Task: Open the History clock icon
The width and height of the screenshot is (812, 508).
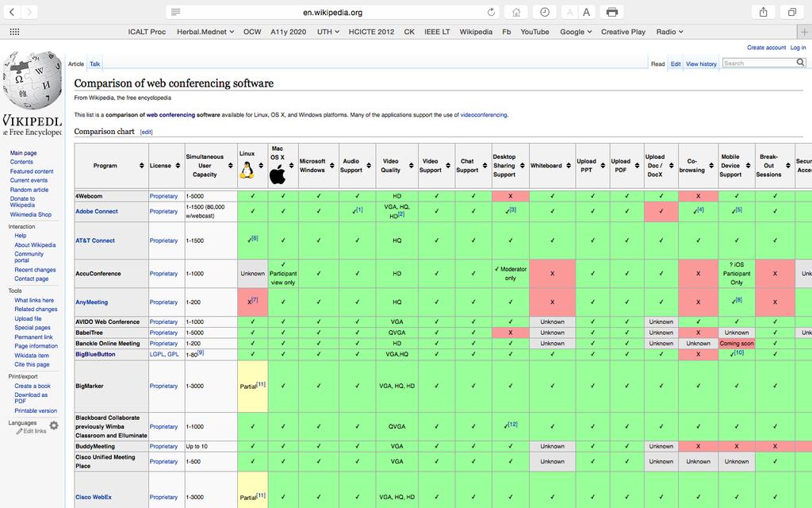Action: 544,12
